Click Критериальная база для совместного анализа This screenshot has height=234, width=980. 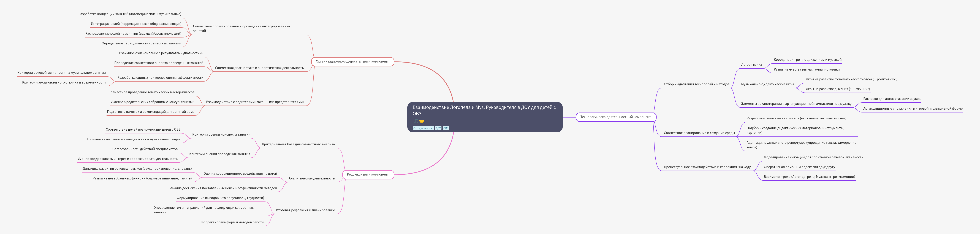click(298, 144)
